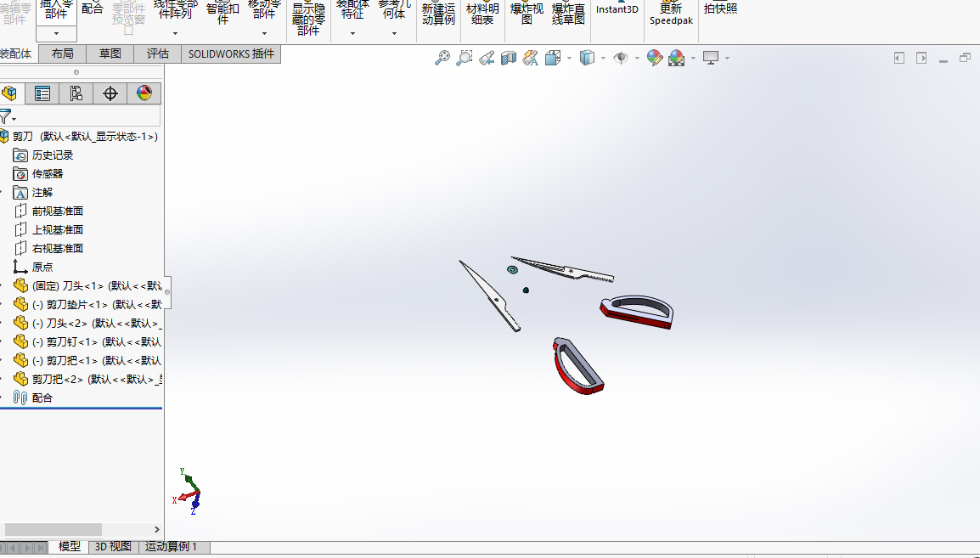Click the 插入零部件 button
980x558 pixels.
pyautogui.click(x=56, y=11)
